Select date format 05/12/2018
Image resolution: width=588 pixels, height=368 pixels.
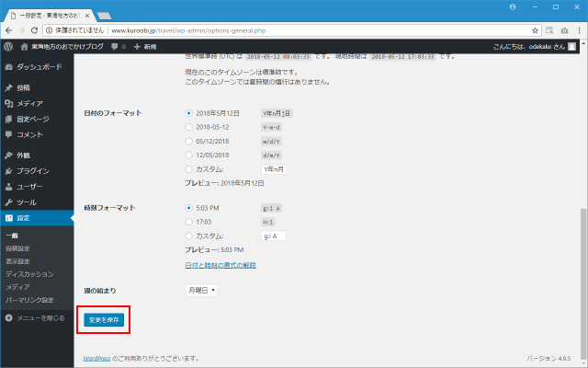188,141
